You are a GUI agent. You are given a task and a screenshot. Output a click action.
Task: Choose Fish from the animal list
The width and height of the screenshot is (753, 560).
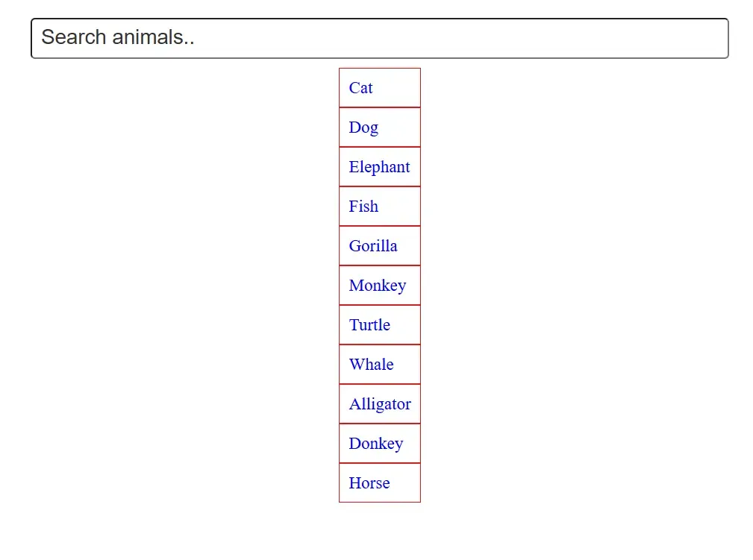(363, 207)
